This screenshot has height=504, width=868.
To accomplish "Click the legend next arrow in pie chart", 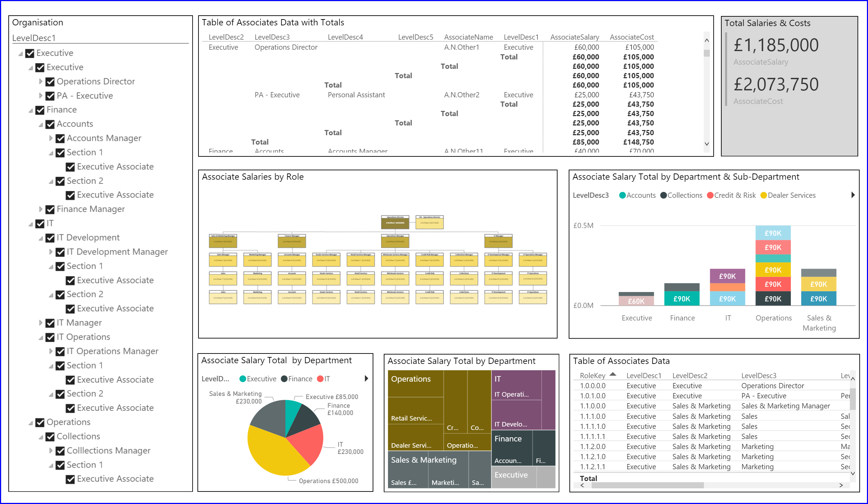I will coord(366,379).
